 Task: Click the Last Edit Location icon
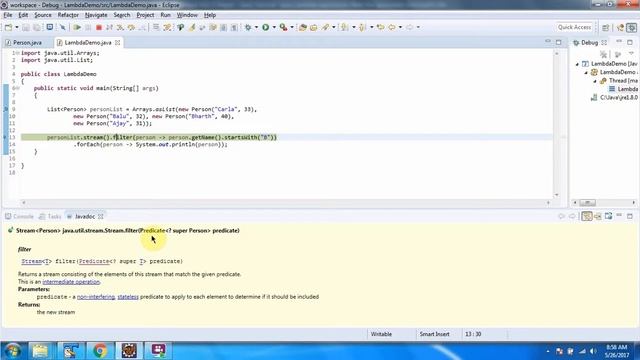[x=380, y=27]
